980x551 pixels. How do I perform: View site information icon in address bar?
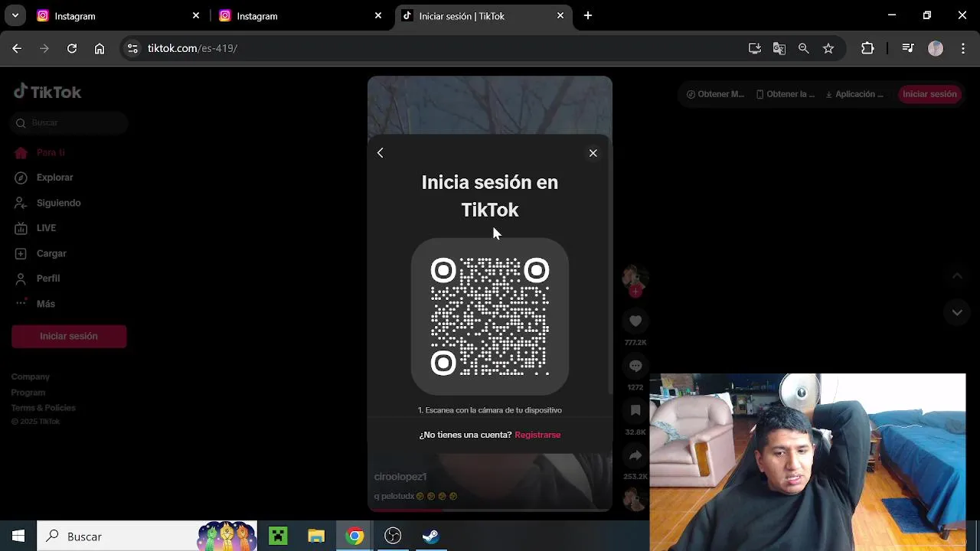tap(132, 48)
